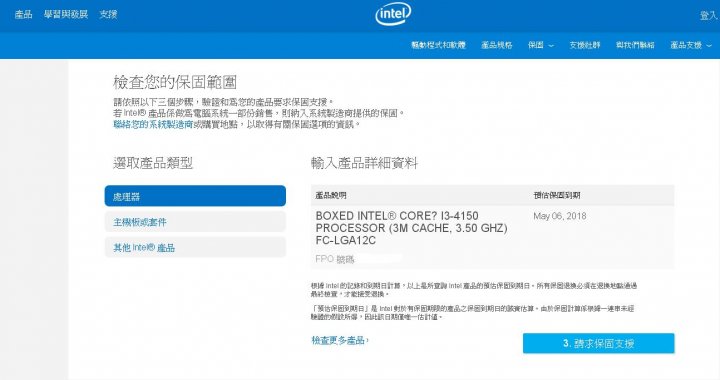Select the 處理器 product type
Image resolution: width=720 pixels, height=380 pixels.
pos(195,196)
